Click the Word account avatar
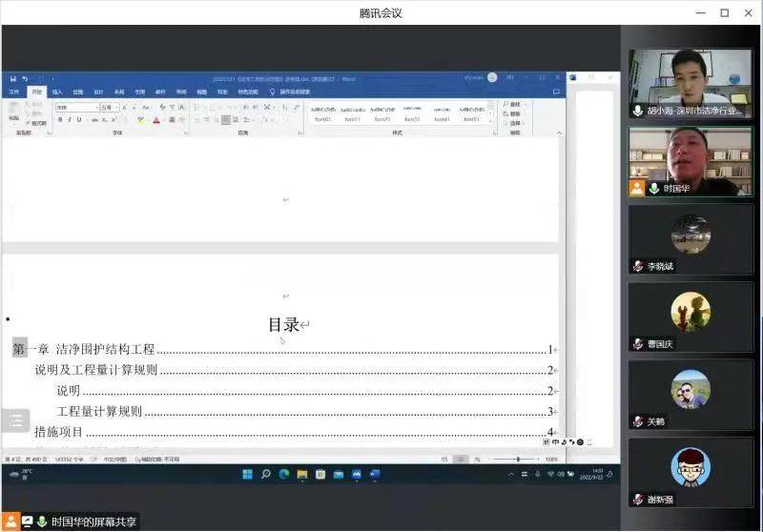Screen dimensions: 763x532 492,77
